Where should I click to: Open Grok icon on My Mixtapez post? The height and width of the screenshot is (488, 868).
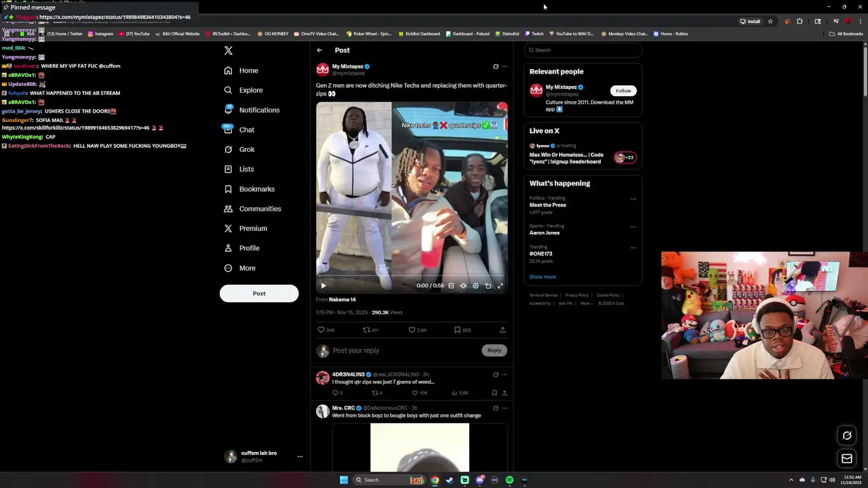click(496, 66)
